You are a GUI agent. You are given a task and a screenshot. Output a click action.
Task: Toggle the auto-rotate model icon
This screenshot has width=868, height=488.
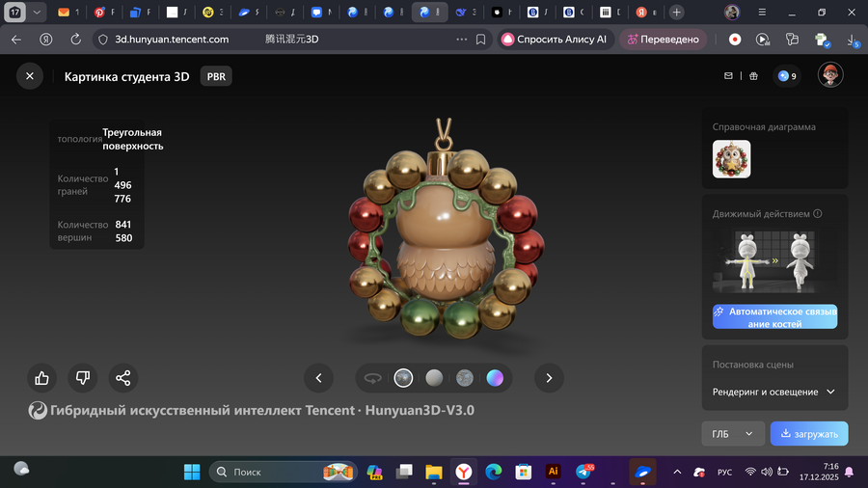[x=372, y=378]
